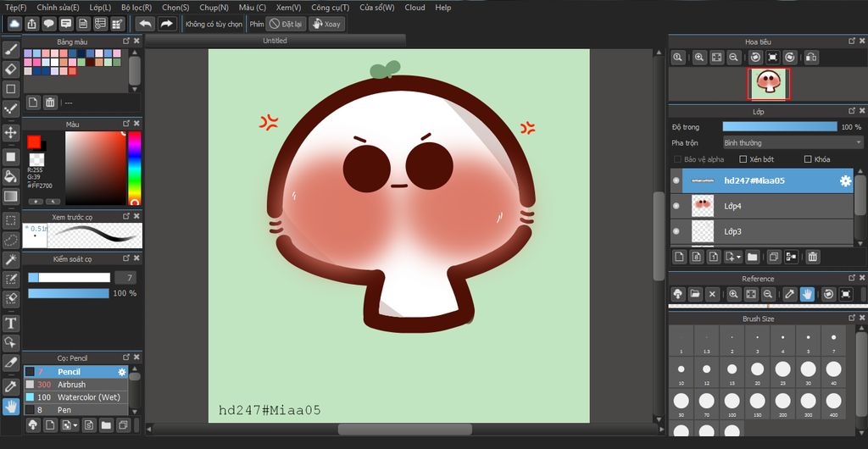This screenshot has width=868, height=449.
Task: Select the Pen brush in the list
Action: [75, 410]
